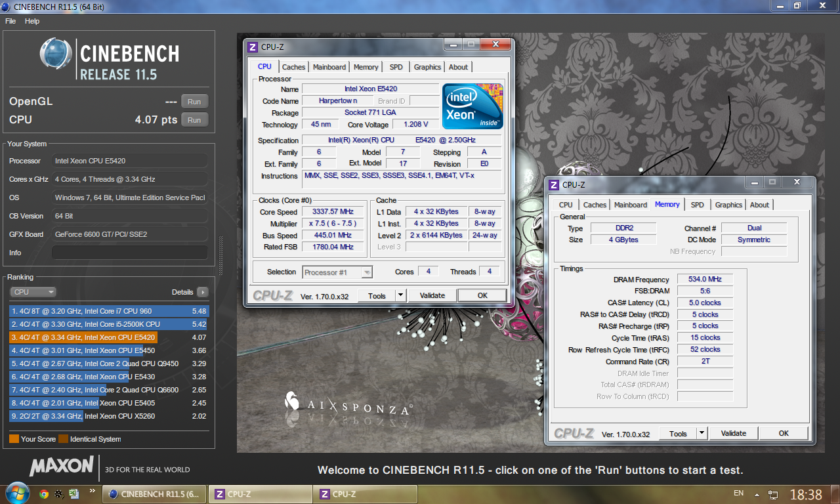Screen dimensions: 840x504
Task: Open the black gear shortcut in quick launch
Action: coord(59,494)
